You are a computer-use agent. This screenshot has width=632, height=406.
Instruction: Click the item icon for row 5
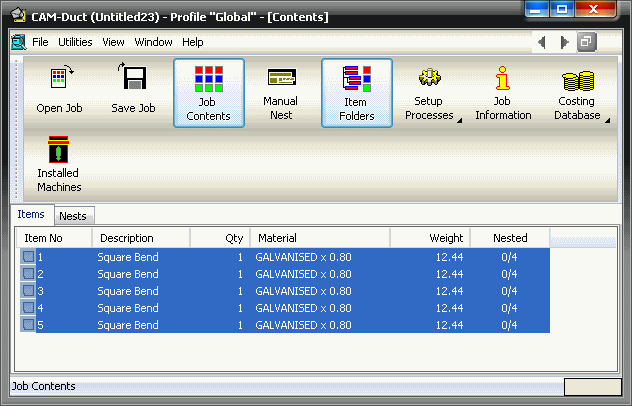pos(28,325)
